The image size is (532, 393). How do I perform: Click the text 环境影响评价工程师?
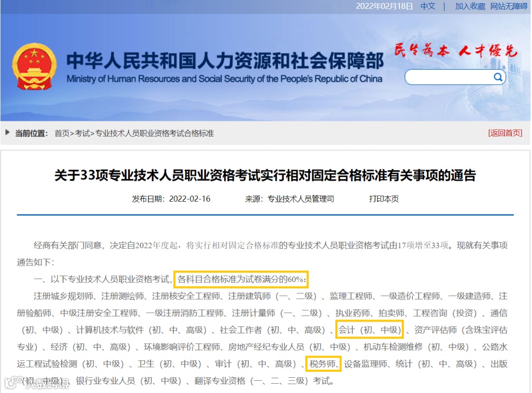182,347
